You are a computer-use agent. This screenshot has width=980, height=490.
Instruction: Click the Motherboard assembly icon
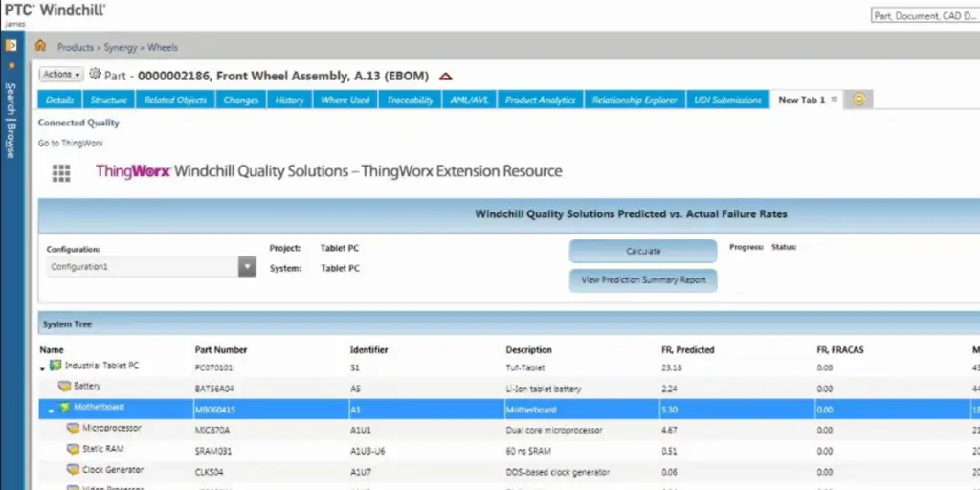pos(64,408)
